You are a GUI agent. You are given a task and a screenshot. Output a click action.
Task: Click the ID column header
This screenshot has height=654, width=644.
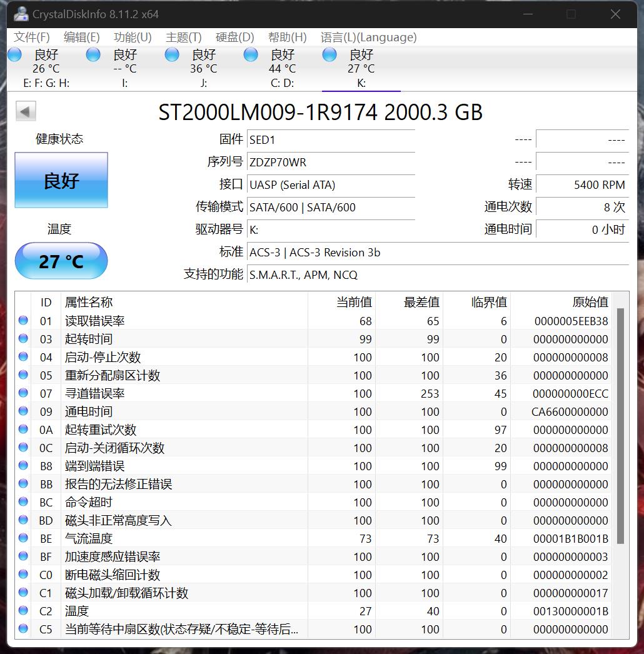coord(46,302)
